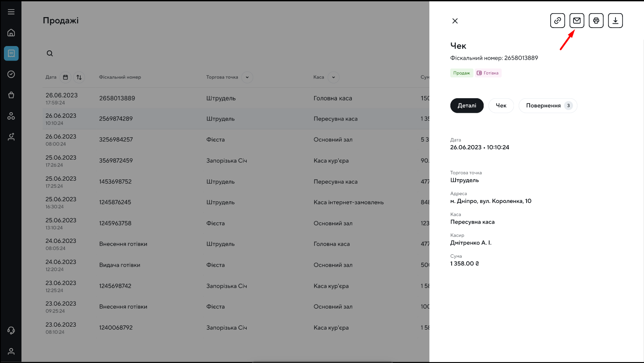Copy the receipt link with the chain icon
Viewport: 644px width, 363px height.
(x=557, y=21)
